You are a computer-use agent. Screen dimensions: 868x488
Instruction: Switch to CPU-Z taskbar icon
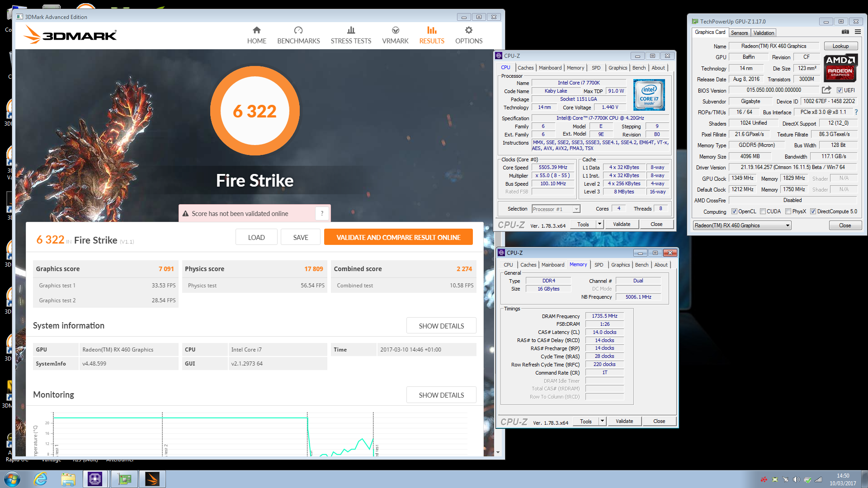[95, 479]
